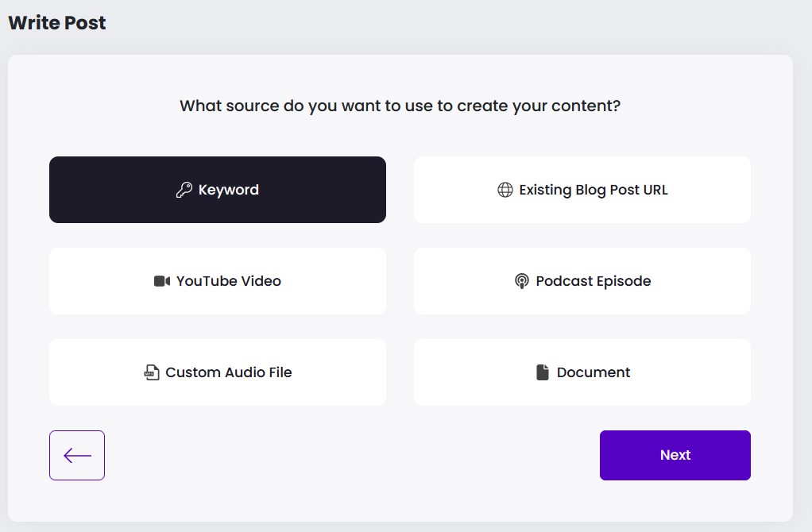Click the file icon beside Document
Image resolution: width=812 pixels, height=532 pixels.
(x=542, y=372)
